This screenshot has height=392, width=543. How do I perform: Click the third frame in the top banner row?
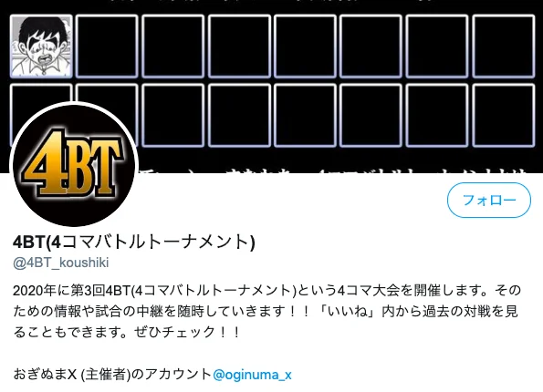click(172, 46)
